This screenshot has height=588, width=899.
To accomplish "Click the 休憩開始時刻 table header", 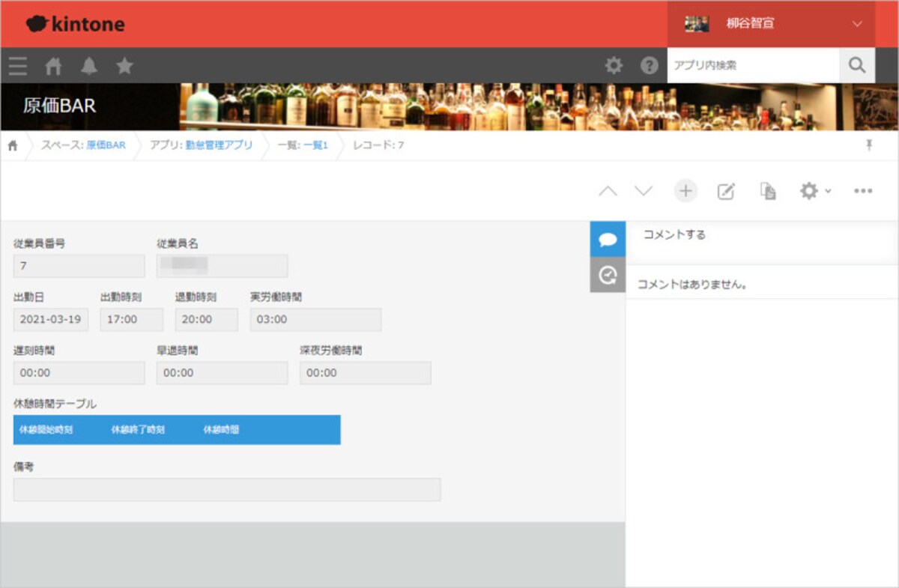I will (x=46, y=430).
